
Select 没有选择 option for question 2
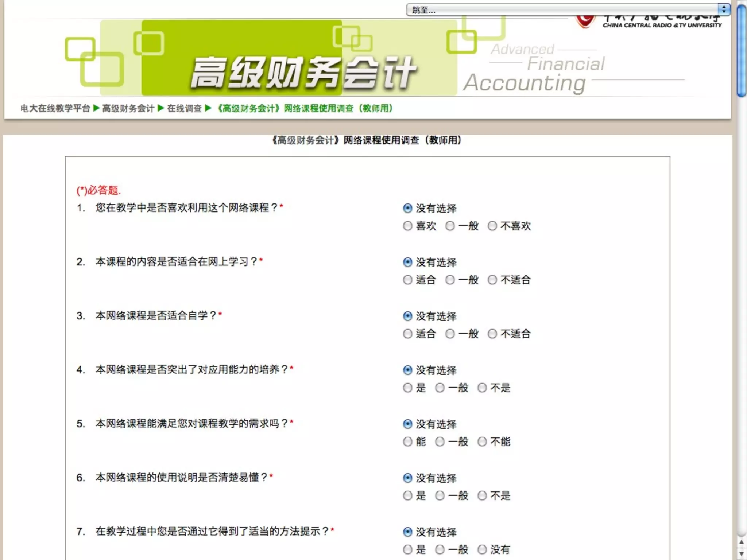[x=407, y=262]
